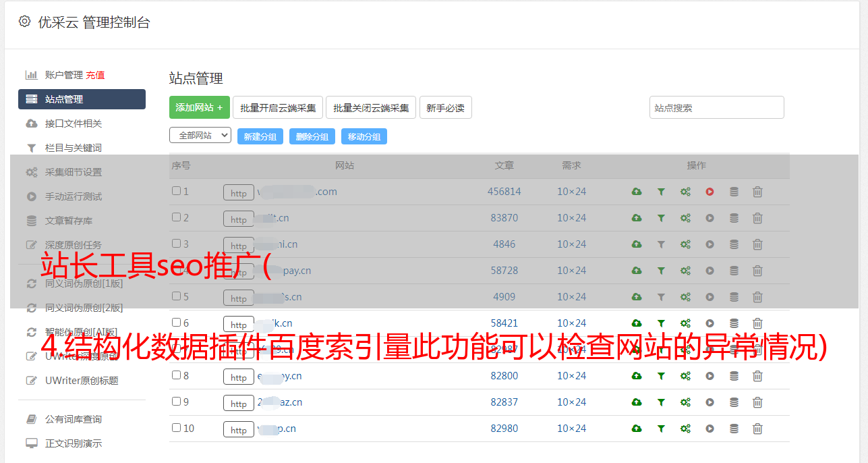Select 站点管理 in sidebar

(82, 99)
